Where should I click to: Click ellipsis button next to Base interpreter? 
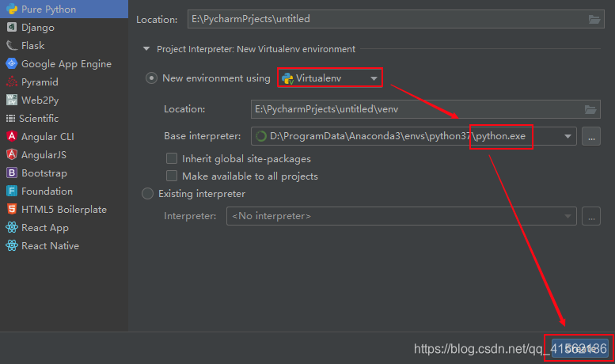click(591, 136)
